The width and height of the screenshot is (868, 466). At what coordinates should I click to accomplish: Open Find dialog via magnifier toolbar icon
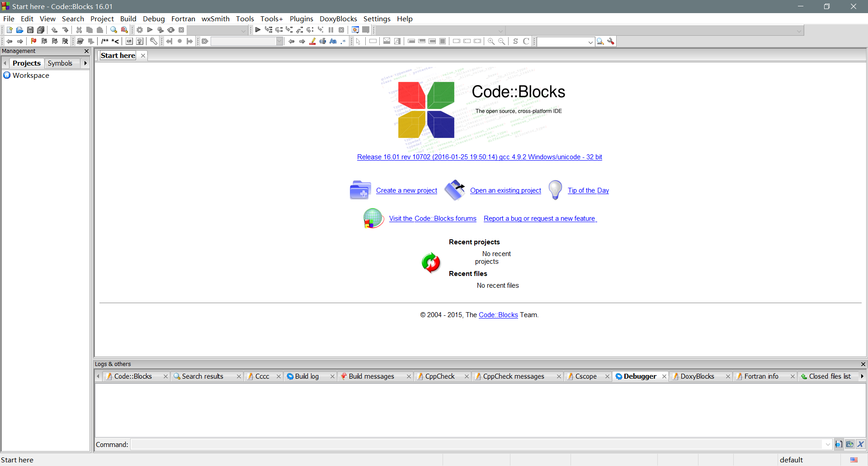click(x=113, y=30)
